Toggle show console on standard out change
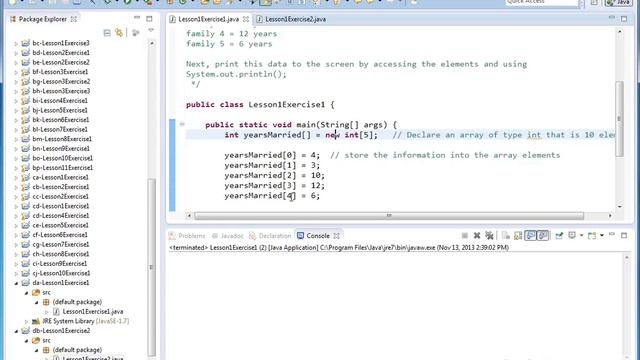Image resolution: width=640 pixels, height=360 pixels. click(x=530, y=236)
